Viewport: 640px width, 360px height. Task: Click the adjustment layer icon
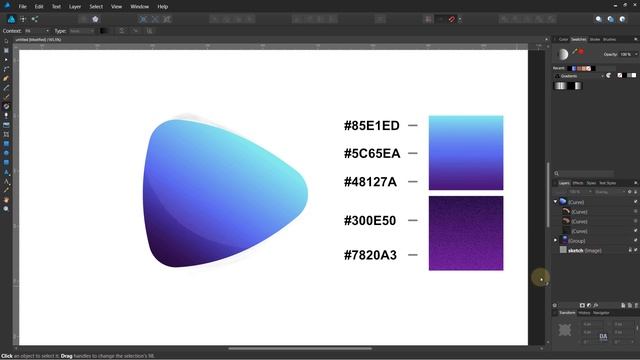589,305
